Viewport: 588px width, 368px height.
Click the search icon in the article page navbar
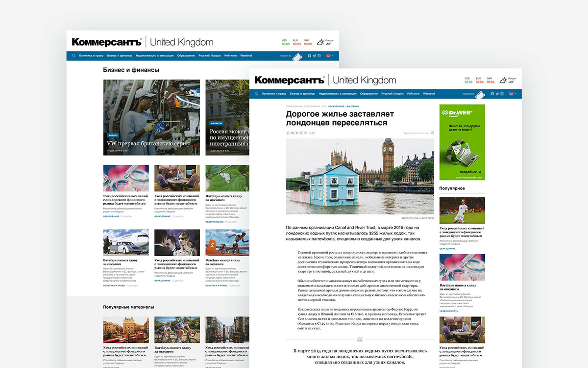point(257,94)
